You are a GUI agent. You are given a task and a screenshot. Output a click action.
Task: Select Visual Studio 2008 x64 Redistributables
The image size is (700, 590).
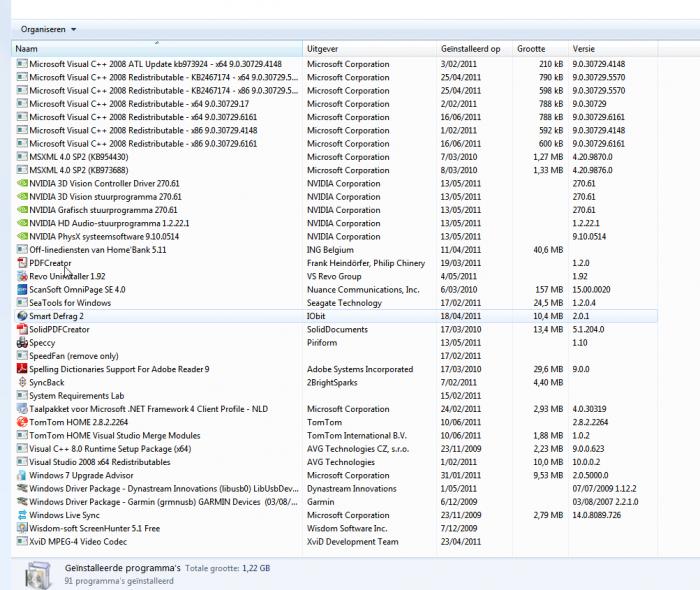(x=336, y=462)
